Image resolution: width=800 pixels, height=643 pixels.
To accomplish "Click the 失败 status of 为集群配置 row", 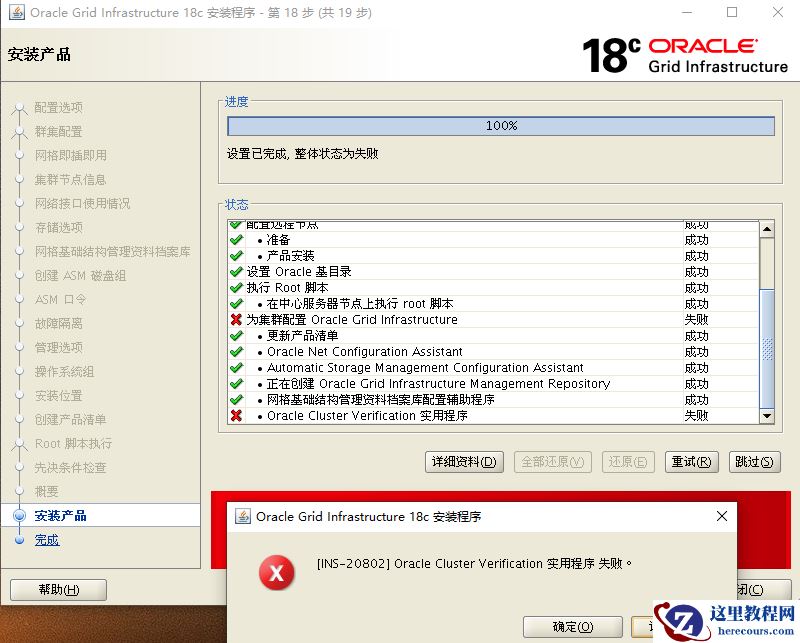I will (696, 319).
